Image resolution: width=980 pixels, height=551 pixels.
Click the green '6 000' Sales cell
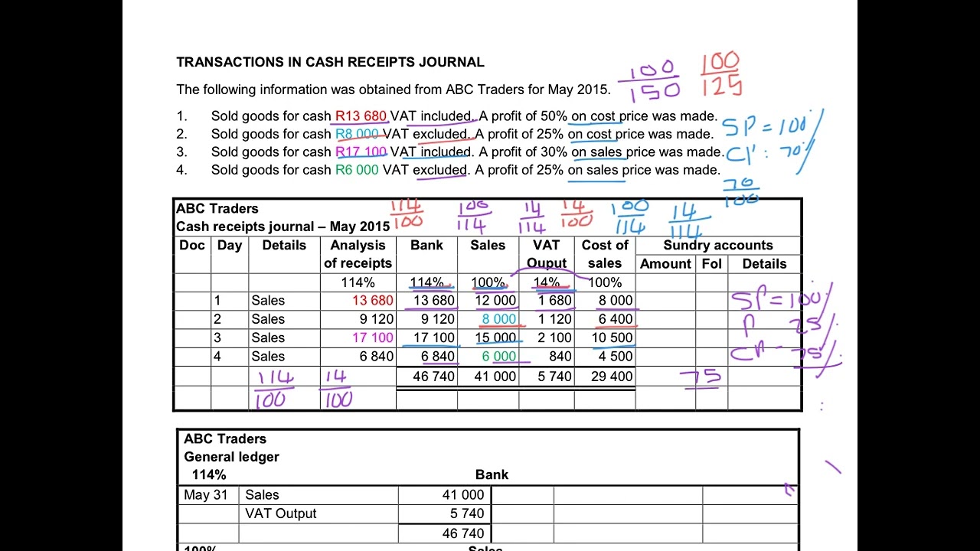[499, 357]
